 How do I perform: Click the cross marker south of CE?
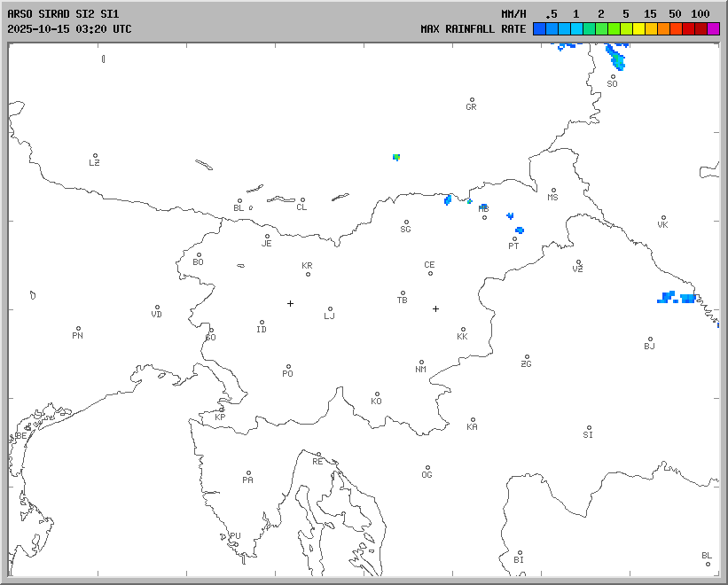click(x=435, y=308)
